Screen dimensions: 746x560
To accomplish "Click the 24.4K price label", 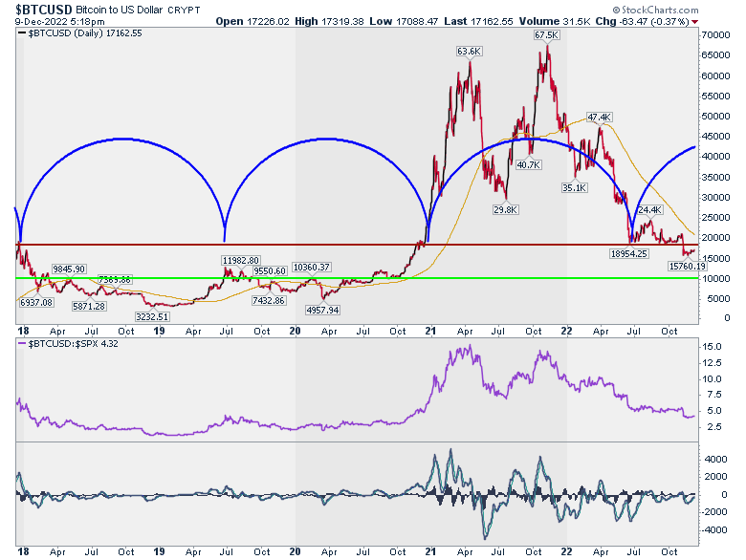I will (x=649, y=210).
